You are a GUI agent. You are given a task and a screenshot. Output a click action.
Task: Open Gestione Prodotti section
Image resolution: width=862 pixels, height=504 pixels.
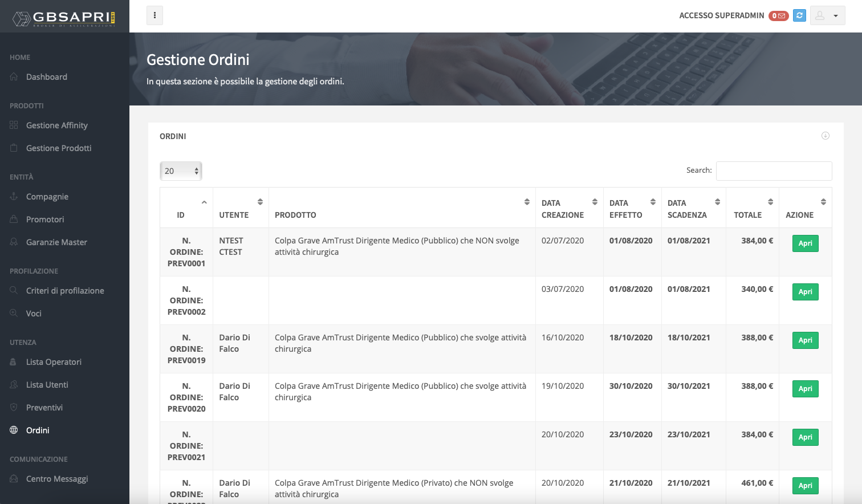pyautogui.click(x=59, y=148)
